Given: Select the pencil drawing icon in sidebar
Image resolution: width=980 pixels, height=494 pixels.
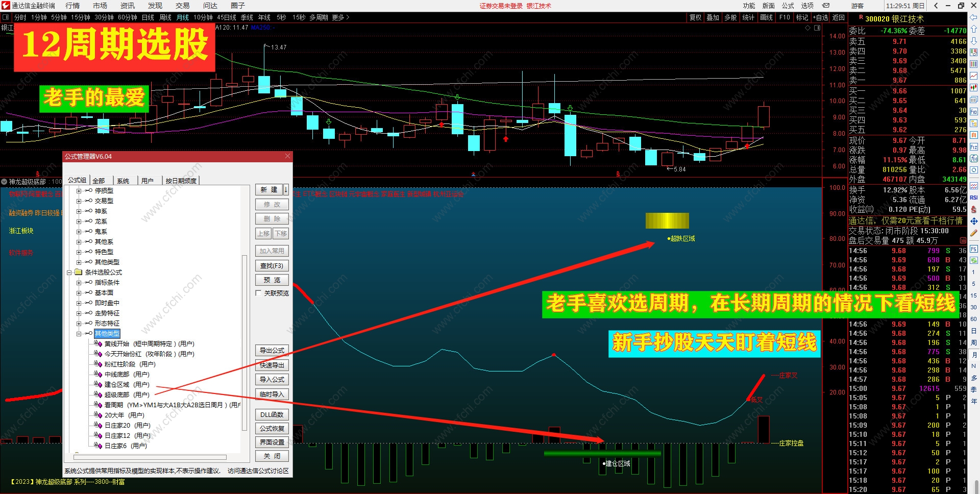Looking at the screenshot, I should [974, 233].
